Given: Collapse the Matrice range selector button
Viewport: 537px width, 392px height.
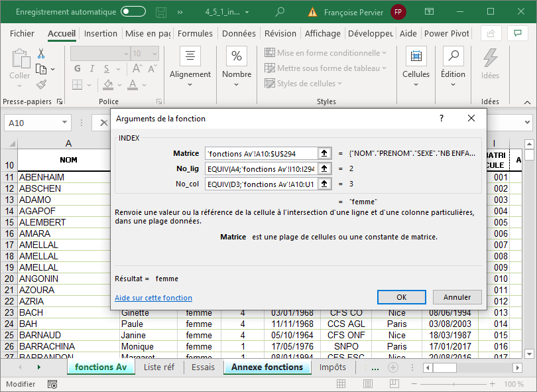Looking at the screenshot, I should coord(324,153).
